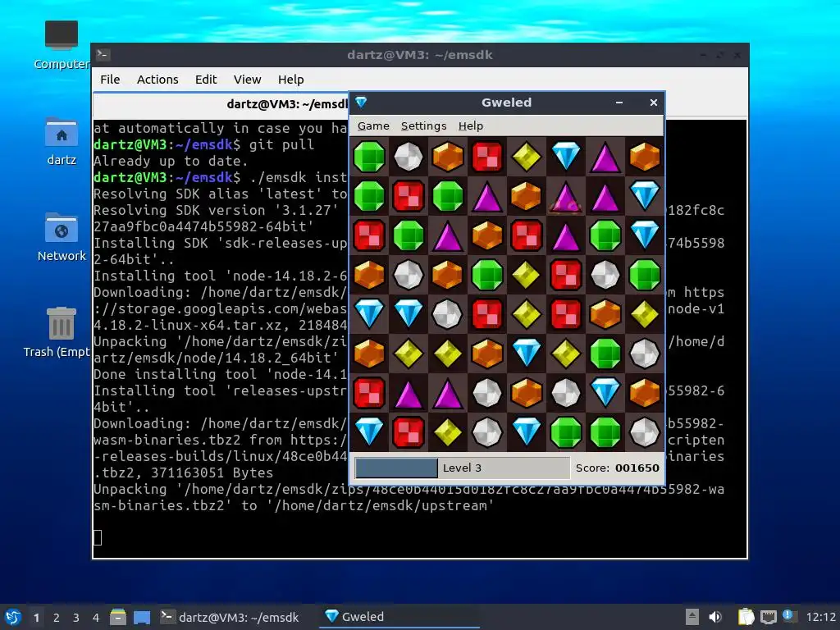The image size is (840, 630).
Task: Pick the blue diamond in the second row
Action: 645,195
